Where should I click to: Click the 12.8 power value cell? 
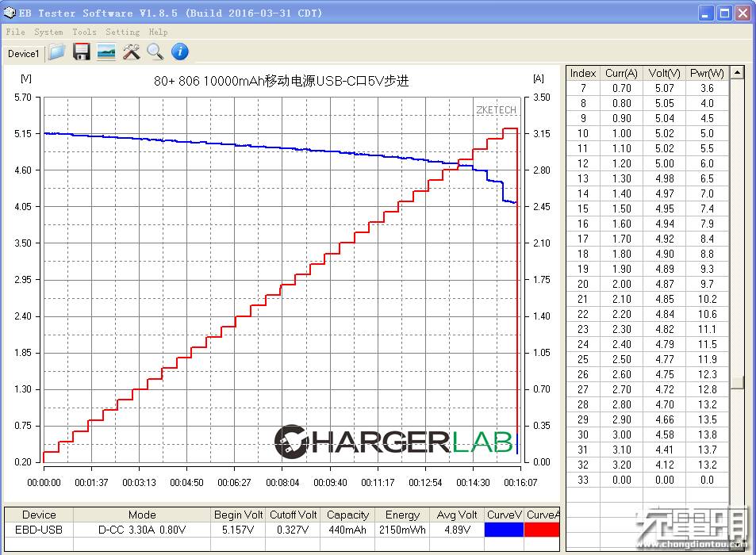[x=707, y=389]
